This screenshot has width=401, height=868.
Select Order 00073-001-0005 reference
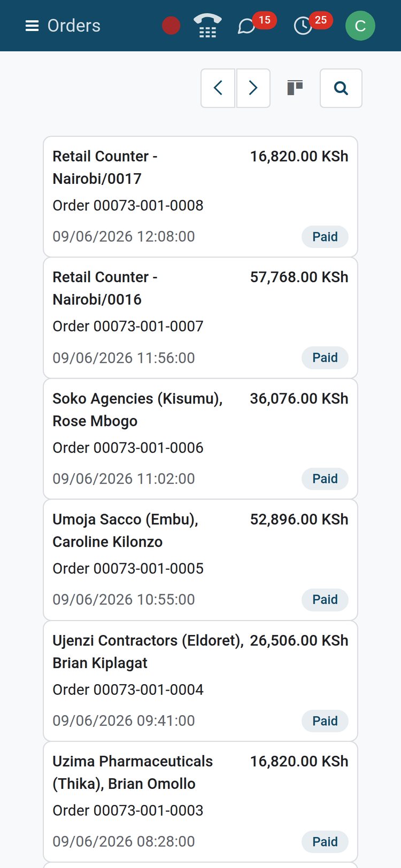coord(128,568)
